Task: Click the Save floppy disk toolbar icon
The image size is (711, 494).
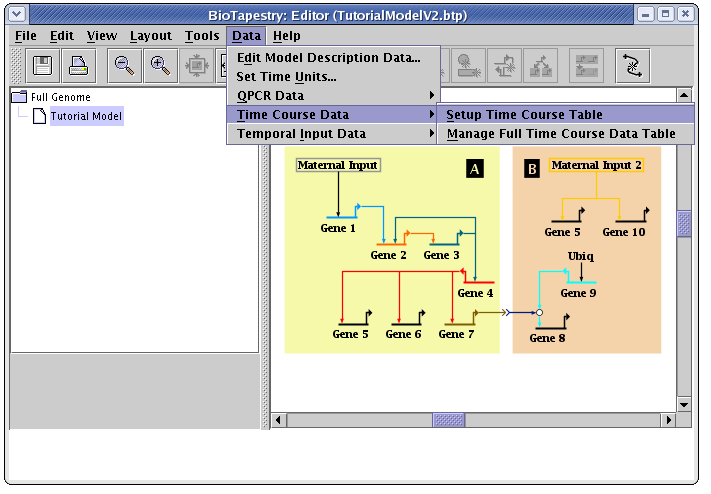Action: (43, 66)
